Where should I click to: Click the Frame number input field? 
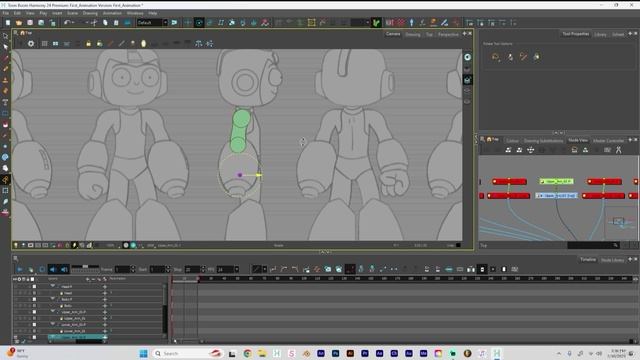click(122, 269)
